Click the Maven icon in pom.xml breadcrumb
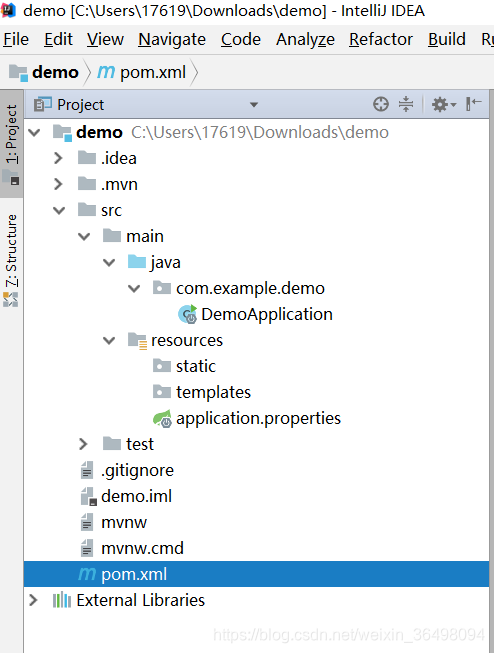494x653 pixels. [x=106, y=72]
